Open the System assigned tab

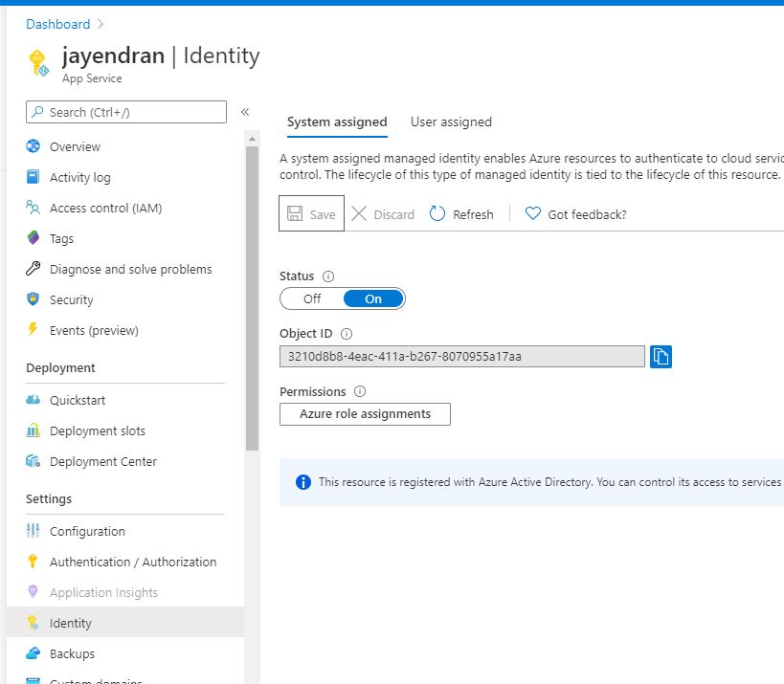coord(337,121)
